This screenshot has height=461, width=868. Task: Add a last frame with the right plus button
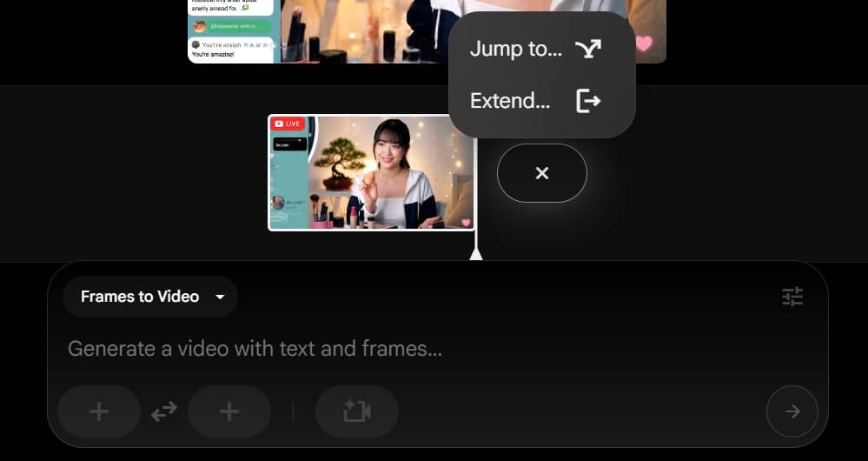[x=229, y=411]
